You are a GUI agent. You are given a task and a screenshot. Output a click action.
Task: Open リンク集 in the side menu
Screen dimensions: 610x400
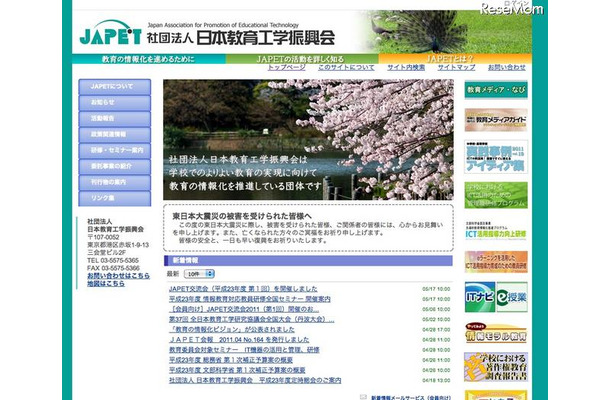point(115,198)
